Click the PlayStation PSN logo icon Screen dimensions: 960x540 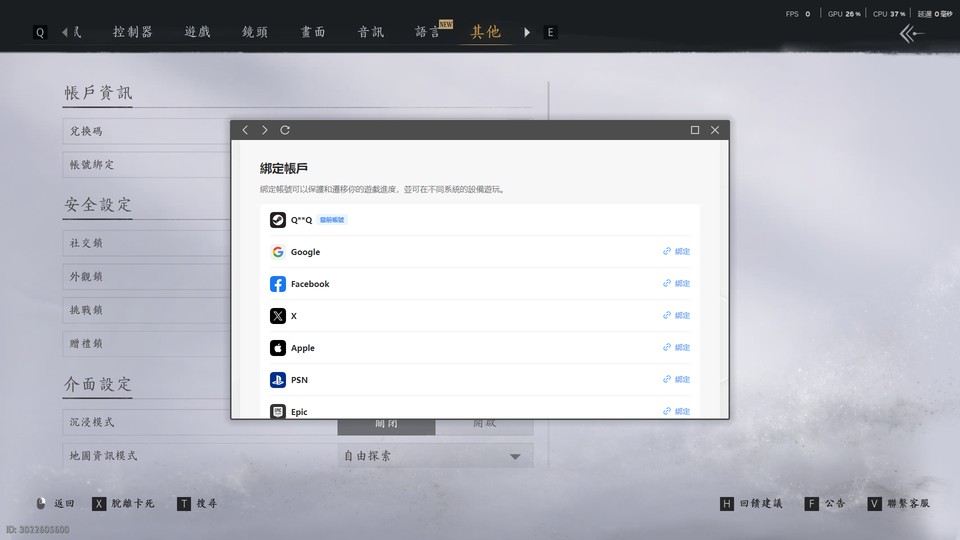pyautogui.click(x=278, y=380)
